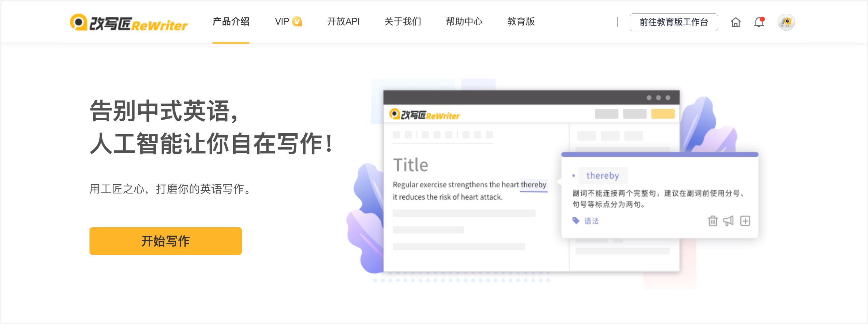The height and width of the screenshot is (324, 868).
Task: Click the 前往教育版工作台 button
Action: click(x=674, y=22)
